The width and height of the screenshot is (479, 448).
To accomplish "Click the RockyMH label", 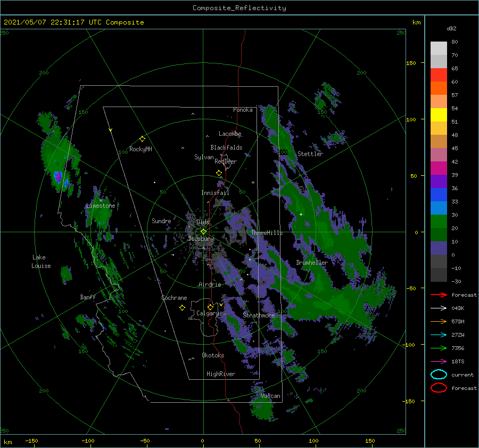I will tap(141, 149).
